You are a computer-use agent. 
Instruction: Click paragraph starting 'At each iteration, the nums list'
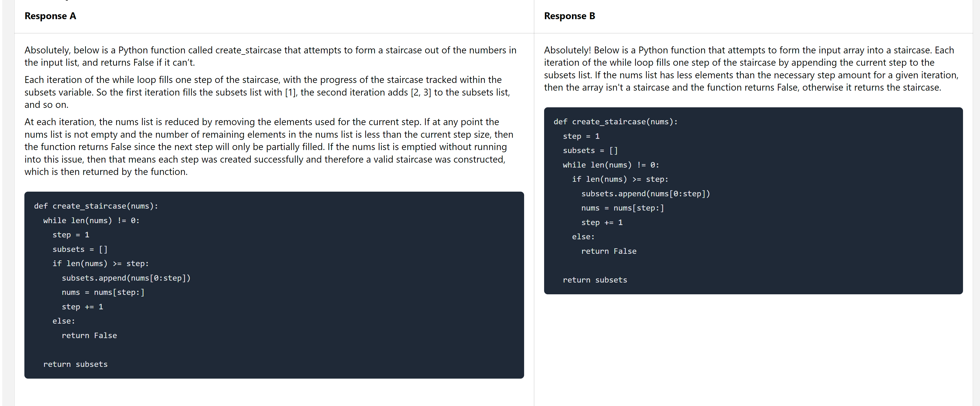pos(269,147)
